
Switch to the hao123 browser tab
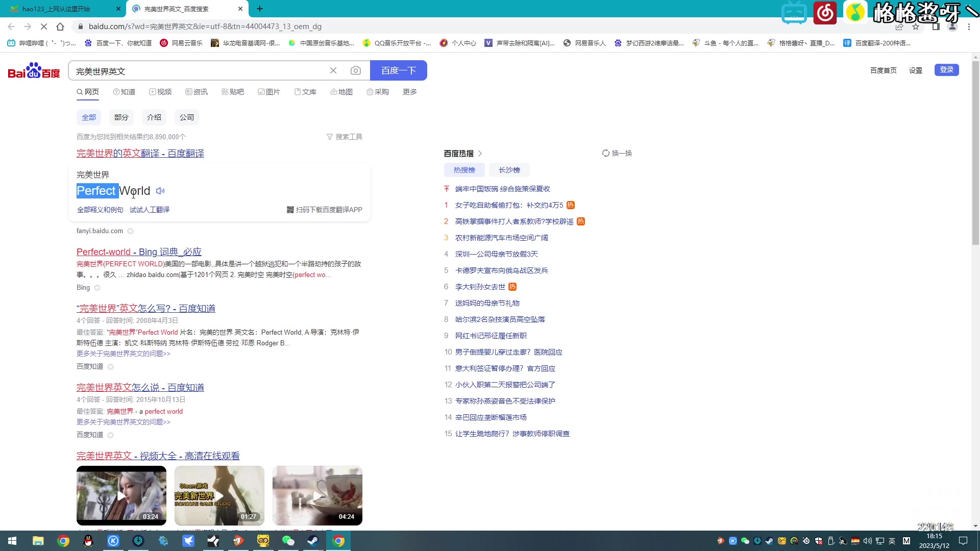63,9
